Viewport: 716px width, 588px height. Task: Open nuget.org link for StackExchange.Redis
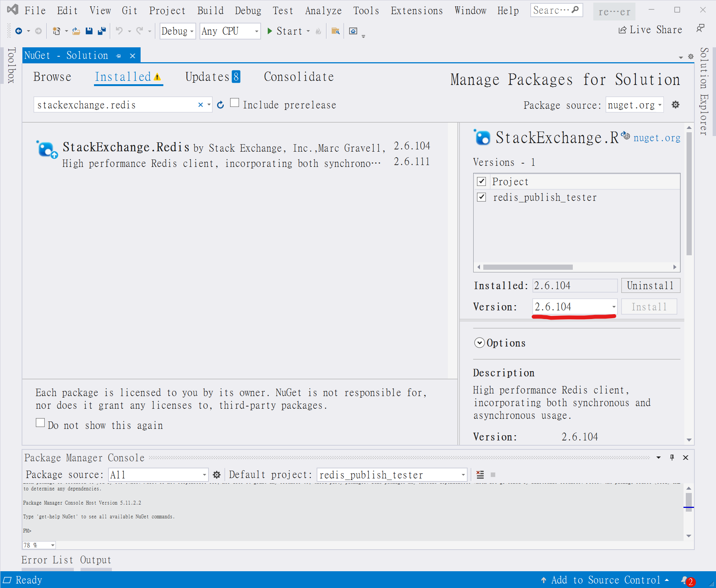(657, 138)
